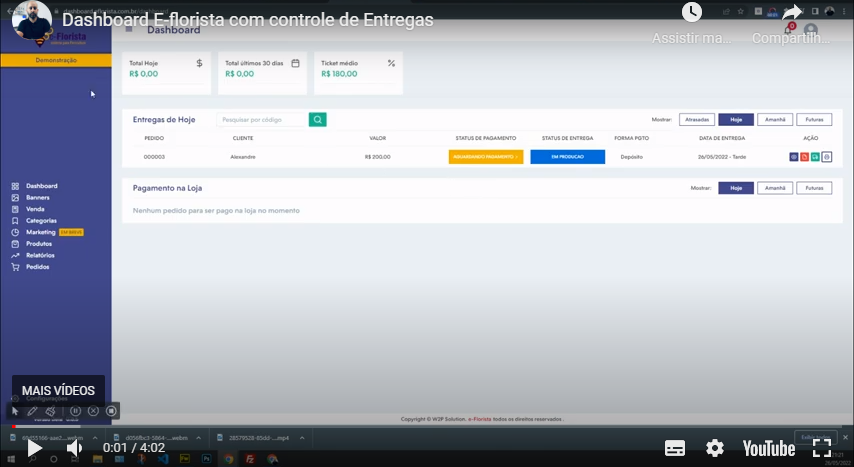Open Pedidos in the sidebar
The height and width of the screenshot is (467, 854).
pos(38,267)
